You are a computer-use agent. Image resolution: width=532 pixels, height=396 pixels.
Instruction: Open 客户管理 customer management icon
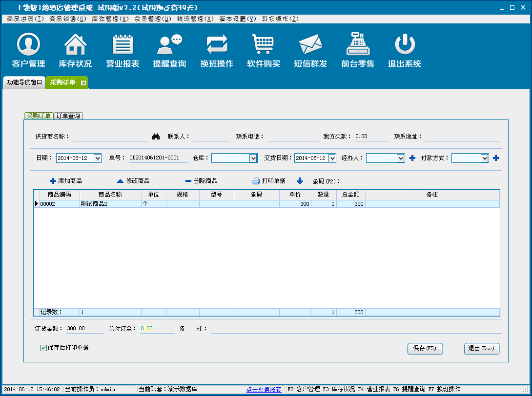pyautogui.click(x=28, y=45)
